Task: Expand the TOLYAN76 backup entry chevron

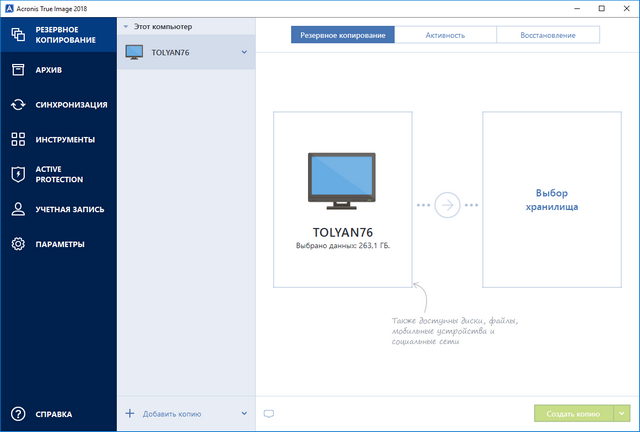Action: click(244, 52)
